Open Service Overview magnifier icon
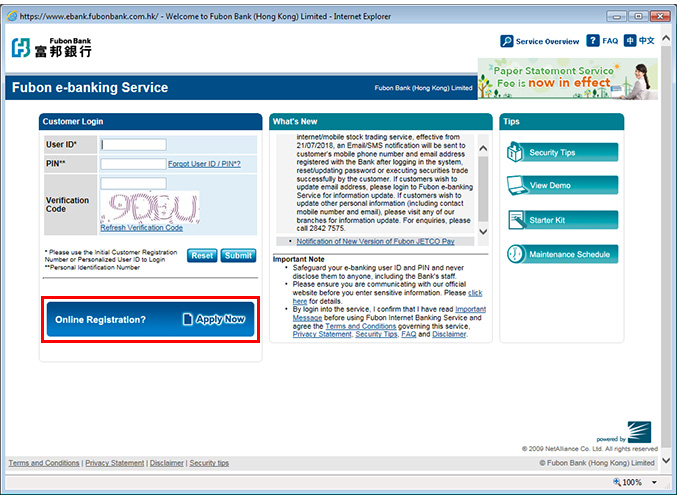Screen dimensions: 677x500 506,41
